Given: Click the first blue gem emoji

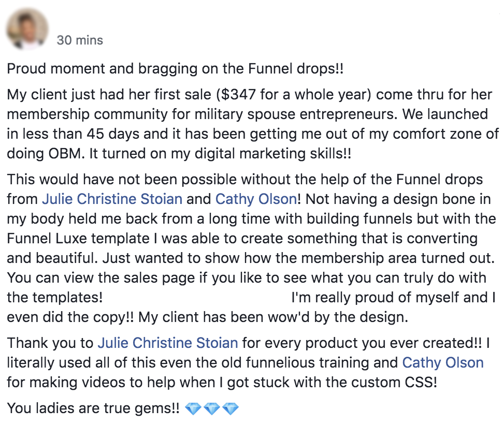Looking at the screenshot, I should pos(193,409).
